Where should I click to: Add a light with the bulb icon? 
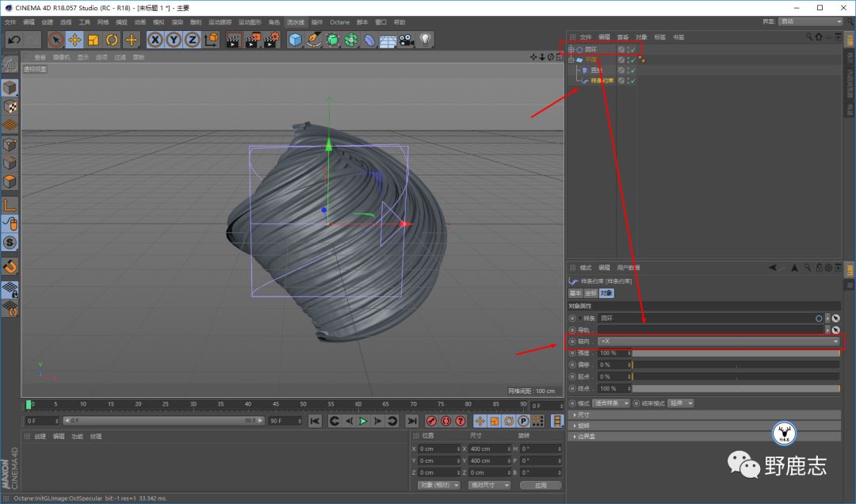click(426, 40)
